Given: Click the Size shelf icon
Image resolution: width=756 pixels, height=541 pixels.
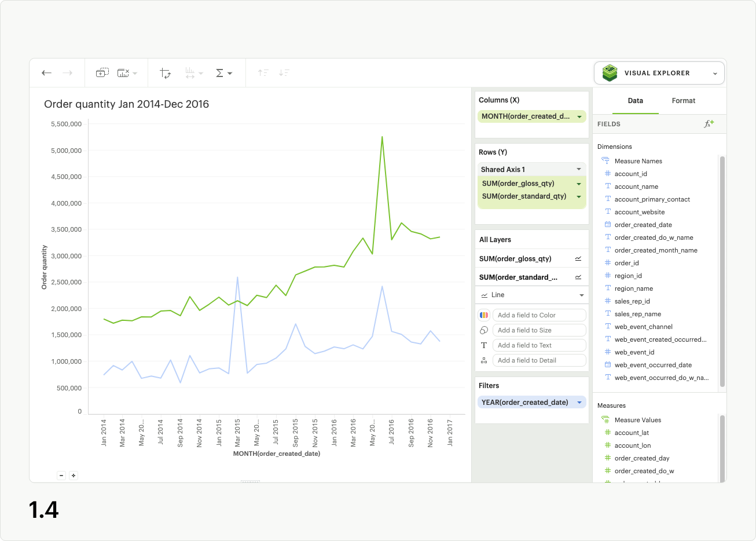Looking at the screenshot, I should [x=484, y=330].
